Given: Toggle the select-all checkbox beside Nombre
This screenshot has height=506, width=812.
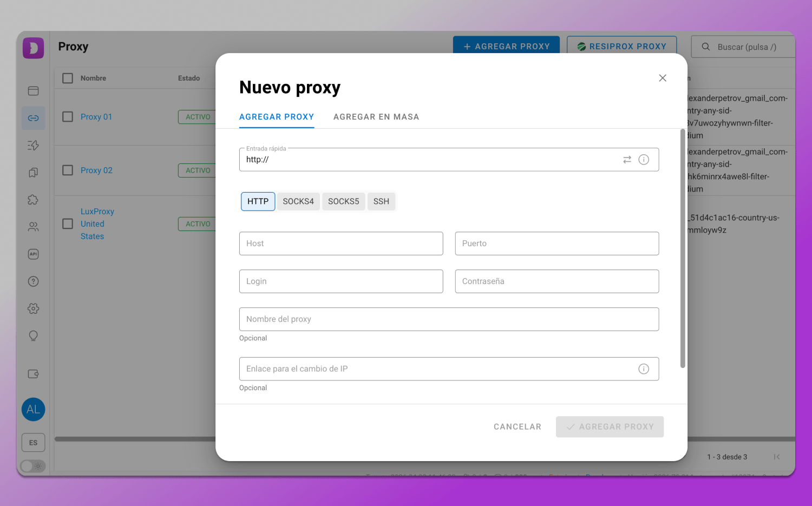Looking at the screenshot, I should (68, 78).
